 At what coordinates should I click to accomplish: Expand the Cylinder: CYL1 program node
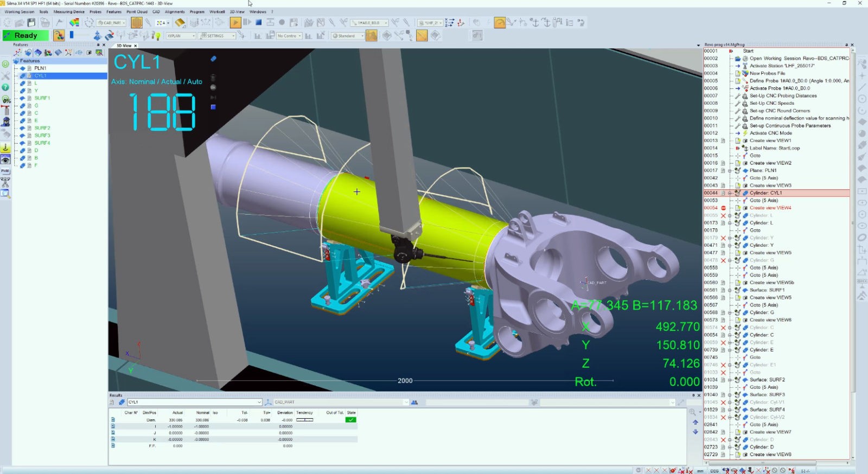[730, 193]
